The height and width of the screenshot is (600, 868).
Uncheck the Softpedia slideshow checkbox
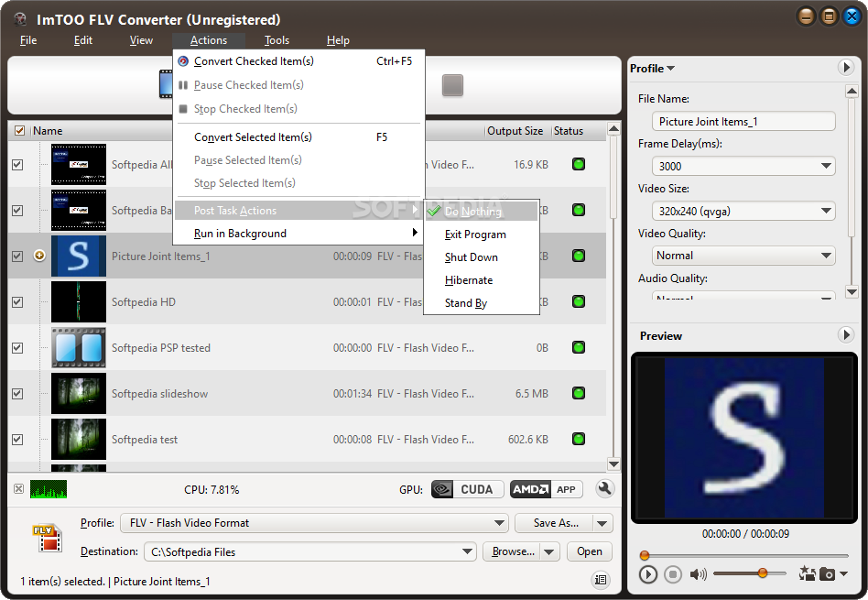click(17, 393)
